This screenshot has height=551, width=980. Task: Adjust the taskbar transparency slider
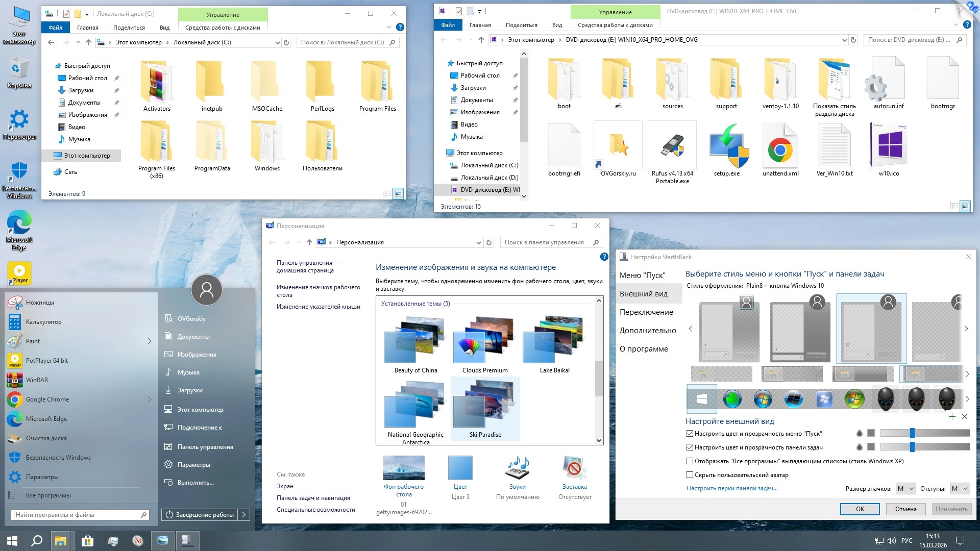(x=912, y=447)
